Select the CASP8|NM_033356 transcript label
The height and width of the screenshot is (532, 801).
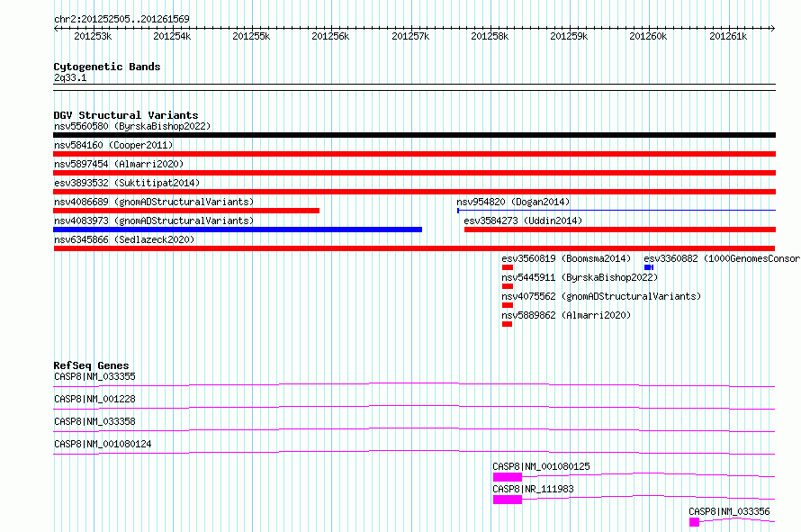729,511
